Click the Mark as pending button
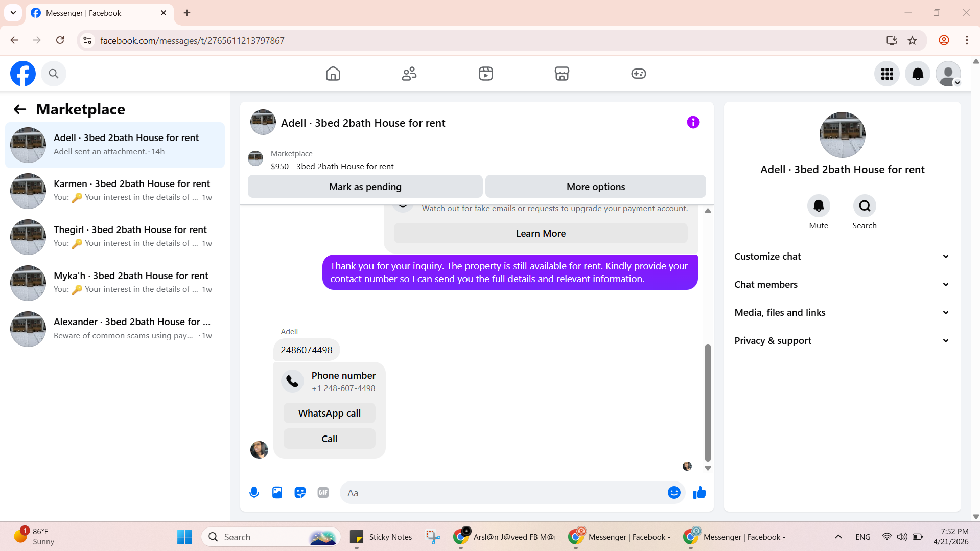Viewport: 980px width, 551px height. [x=365, y=187]
